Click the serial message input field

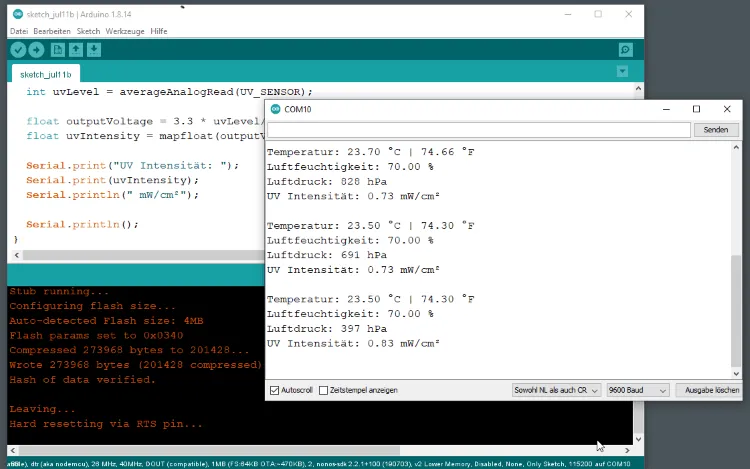478,130
